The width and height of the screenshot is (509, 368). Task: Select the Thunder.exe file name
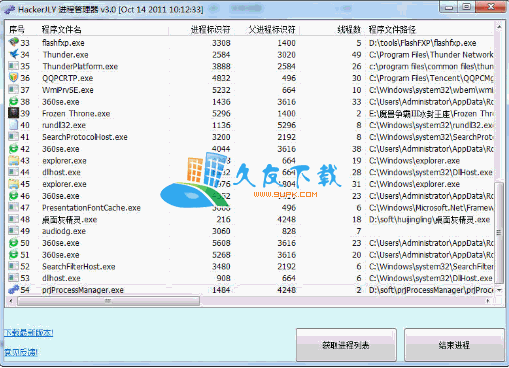[65, 55]
